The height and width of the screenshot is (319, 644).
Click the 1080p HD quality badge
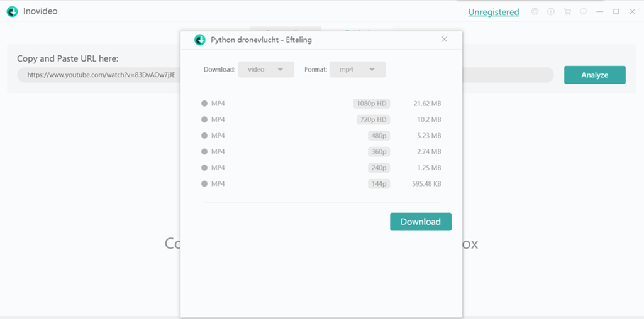371,104
